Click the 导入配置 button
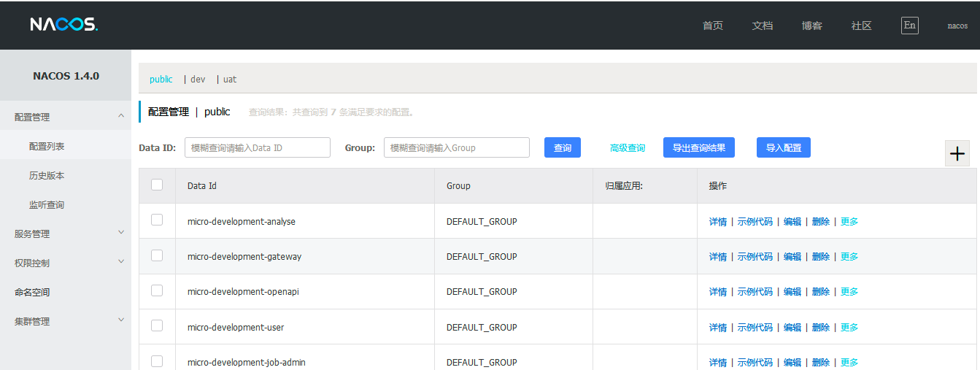 point(784,147)
